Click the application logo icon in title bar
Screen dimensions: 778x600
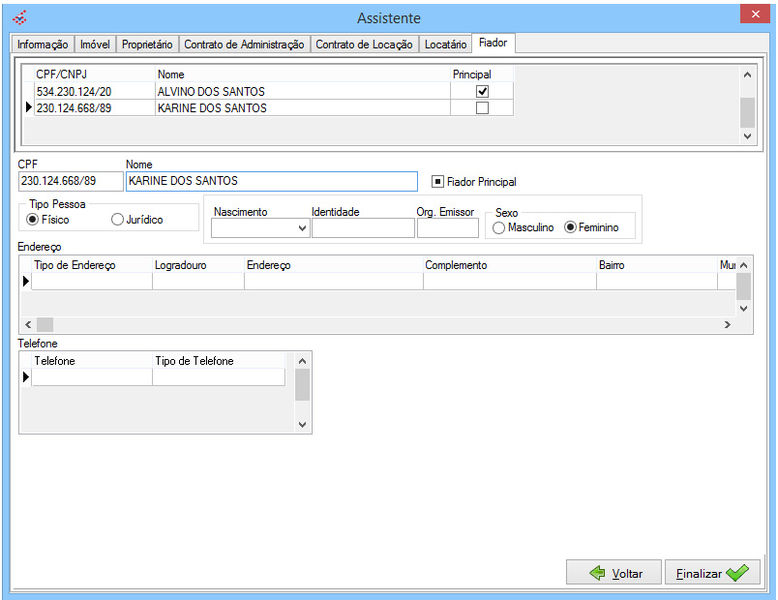tap(19, 17)
